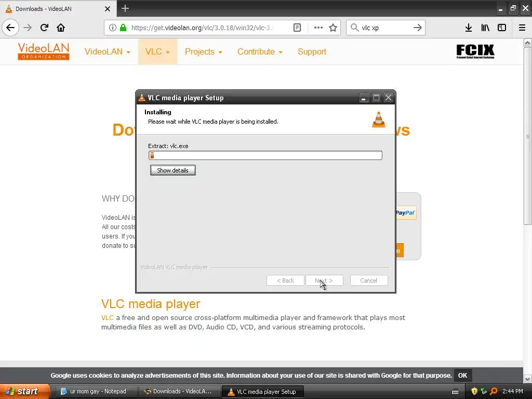Click Show details in the installer

[172, 170]
